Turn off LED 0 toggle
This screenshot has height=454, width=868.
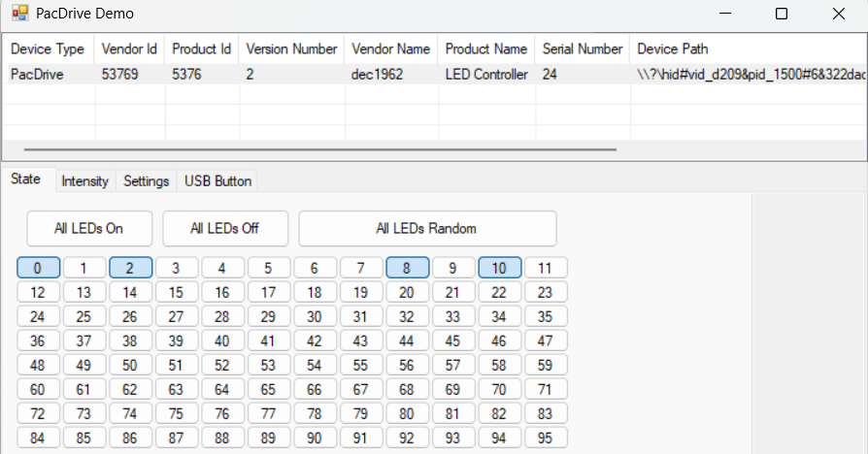point(38,269)
